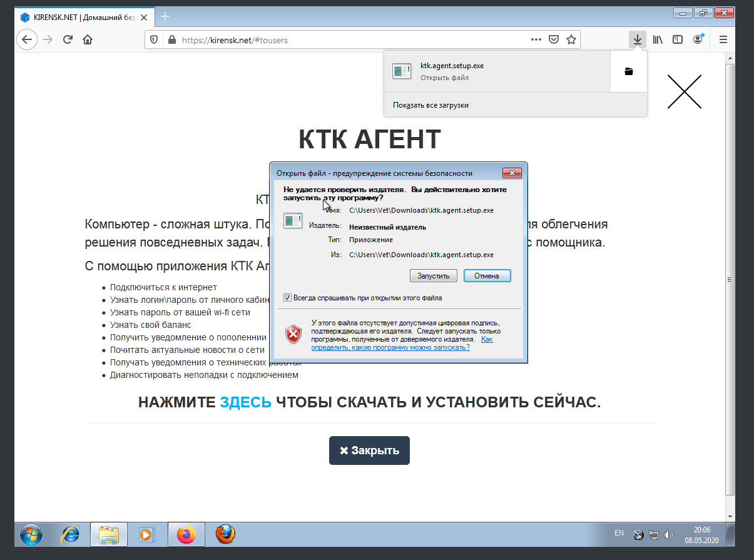Click ЗДЕСЬ download link
Viewport: 754px width, 560px height.
pos(245,402)
